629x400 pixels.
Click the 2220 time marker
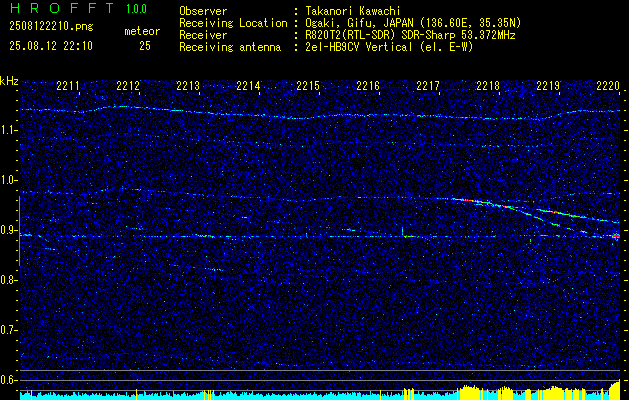coord(608,85)
